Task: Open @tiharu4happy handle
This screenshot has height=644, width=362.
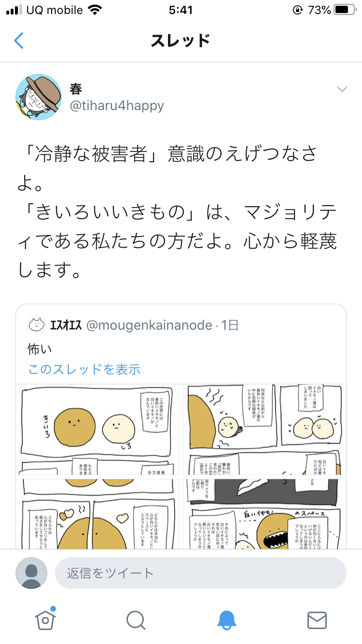Action: tap(117, 106)
